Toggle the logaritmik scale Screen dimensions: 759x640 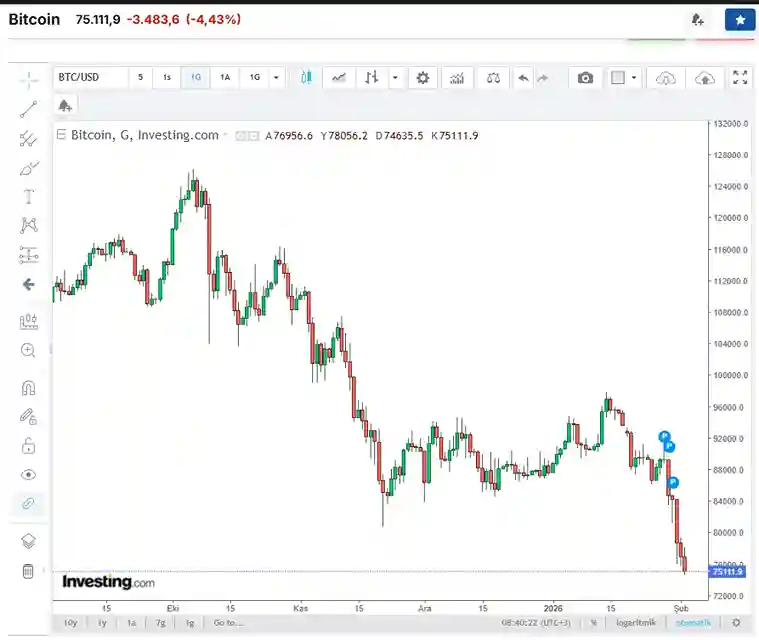(636, 623)
